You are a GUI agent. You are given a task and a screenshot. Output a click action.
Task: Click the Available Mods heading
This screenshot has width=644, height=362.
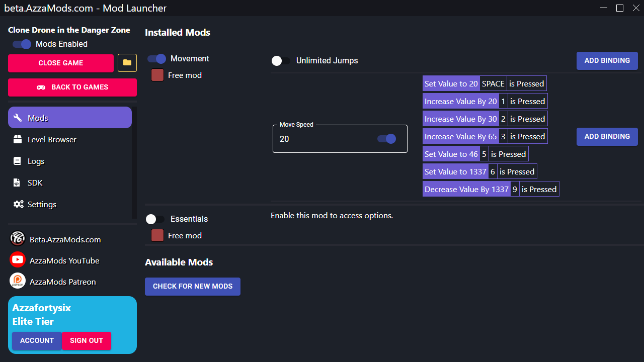179,262
